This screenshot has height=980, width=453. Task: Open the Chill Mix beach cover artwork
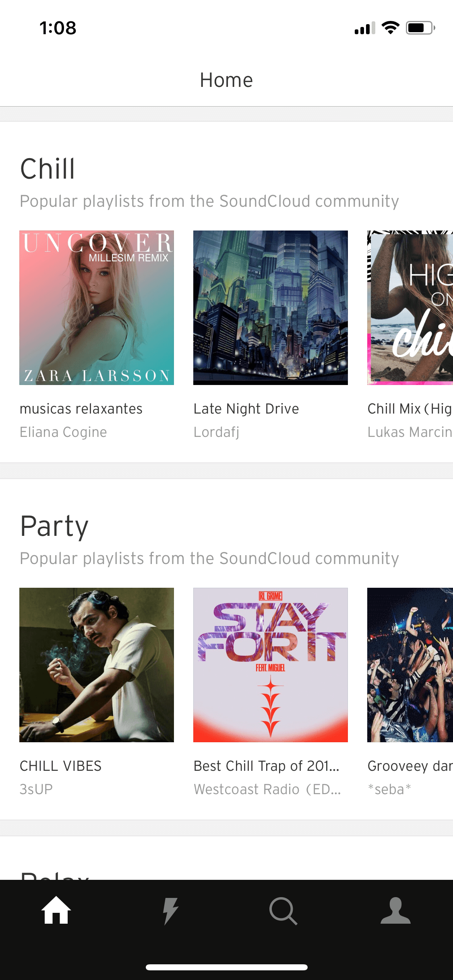click(x=410, y=308)
